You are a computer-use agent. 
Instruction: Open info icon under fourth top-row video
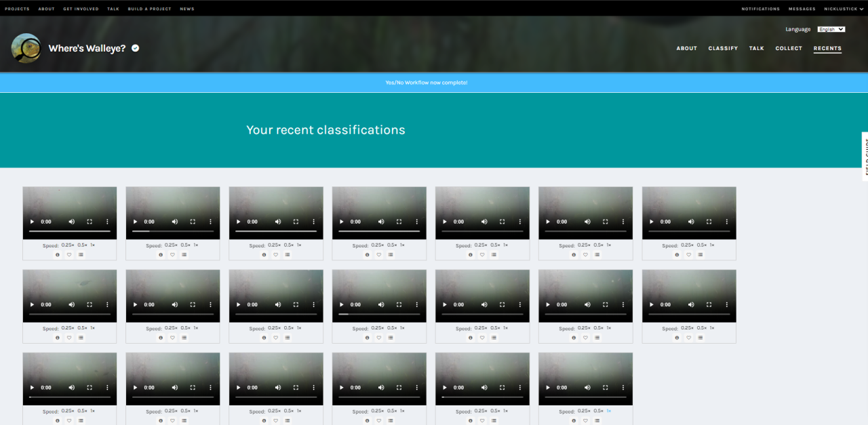click(367, 255)
